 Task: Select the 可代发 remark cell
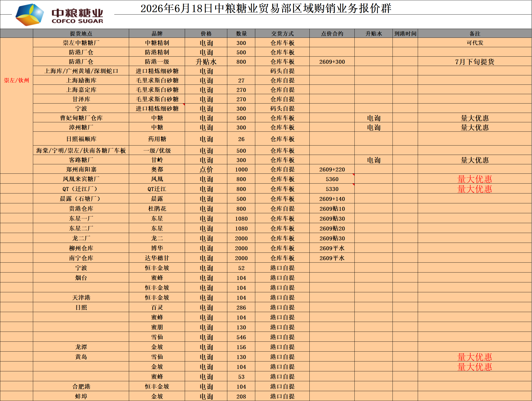[x=475, y=43]
